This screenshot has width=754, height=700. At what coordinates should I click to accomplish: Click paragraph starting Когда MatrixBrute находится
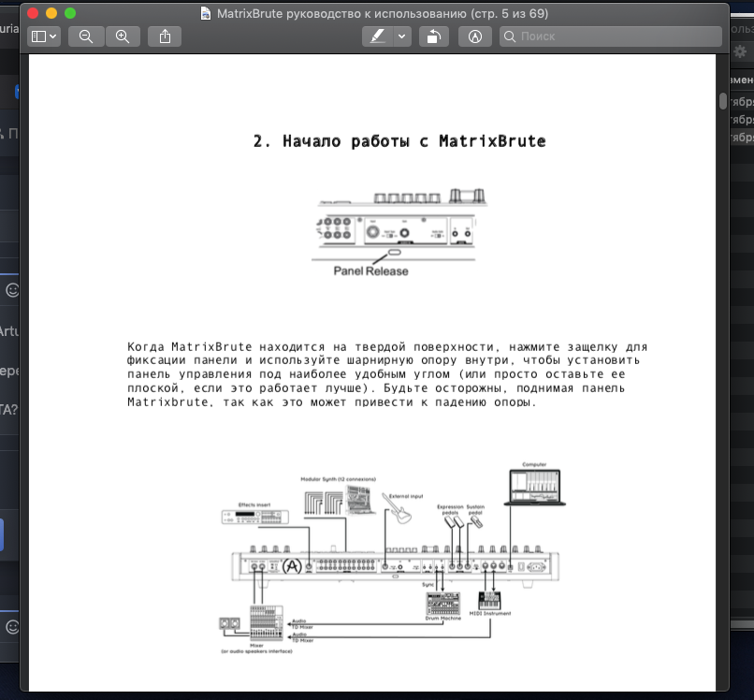[387, 374]
